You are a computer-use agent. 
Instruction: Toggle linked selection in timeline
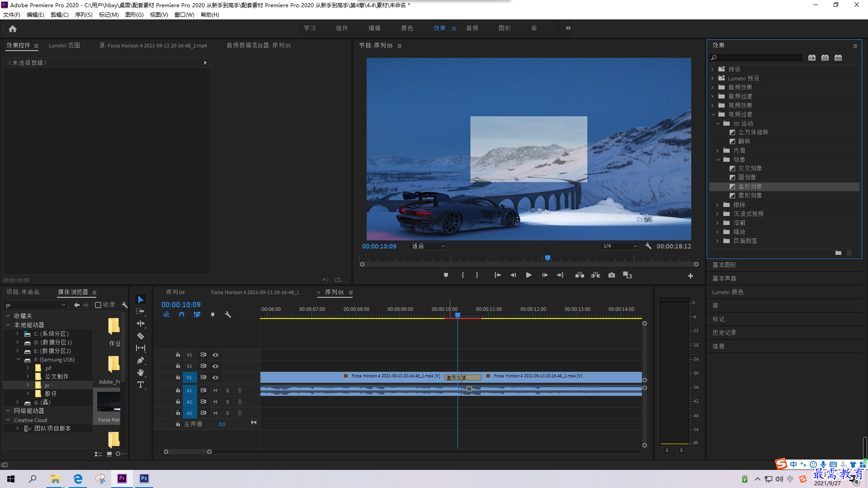[197, 314]
